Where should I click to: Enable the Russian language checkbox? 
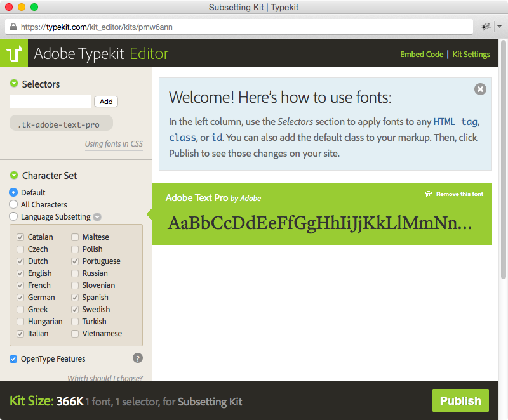click(x=75, y=273)
